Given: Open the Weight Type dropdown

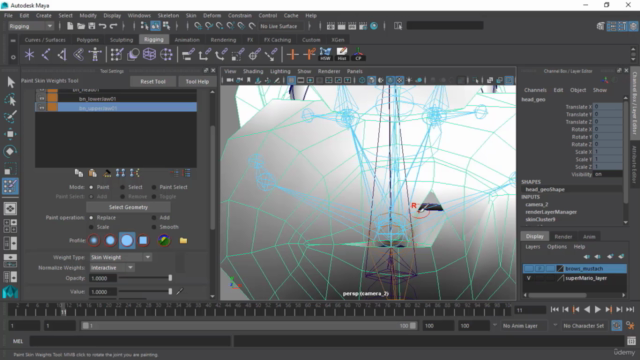Looking at the screenshot, I should coord(121,257).
